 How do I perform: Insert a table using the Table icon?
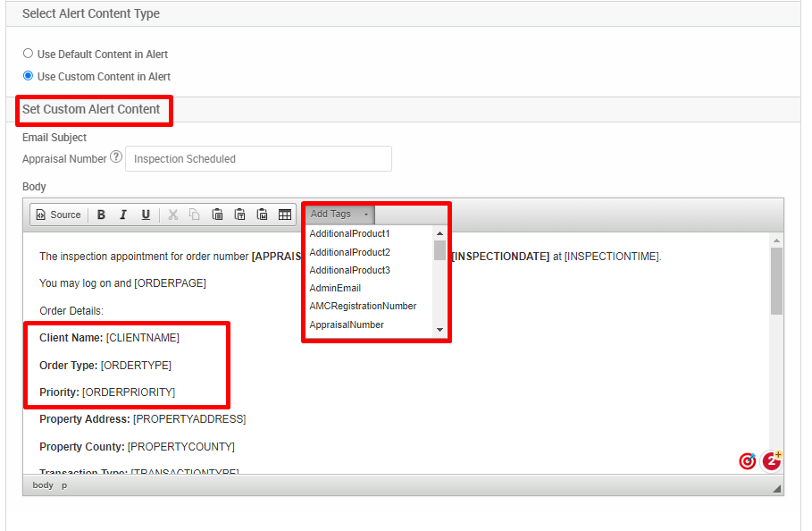tap(285, 215)
